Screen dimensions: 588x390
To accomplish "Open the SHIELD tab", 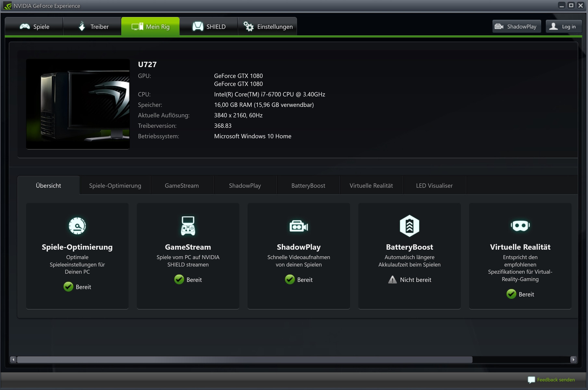I will click(209, 27).
